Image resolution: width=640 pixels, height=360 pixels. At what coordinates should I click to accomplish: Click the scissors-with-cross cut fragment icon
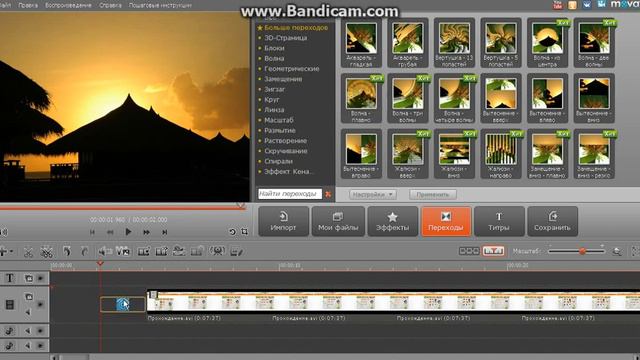47,251
